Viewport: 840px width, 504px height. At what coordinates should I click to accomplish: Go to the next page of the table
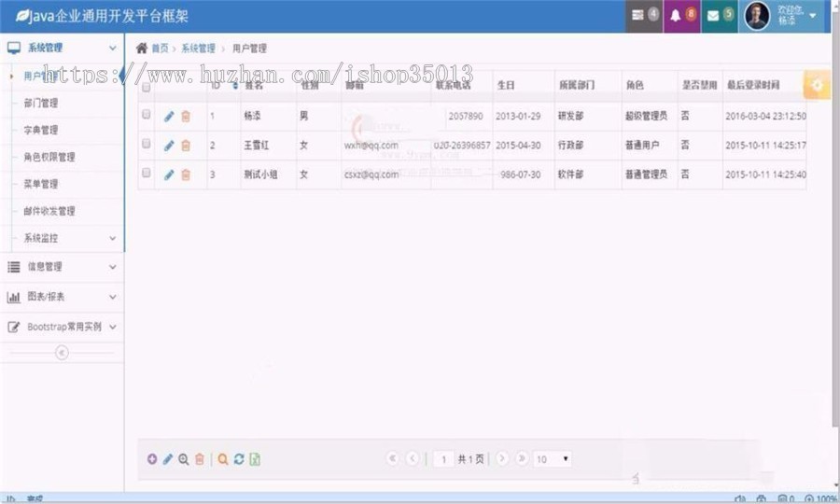pyautogui.click(x=502, y=458)
